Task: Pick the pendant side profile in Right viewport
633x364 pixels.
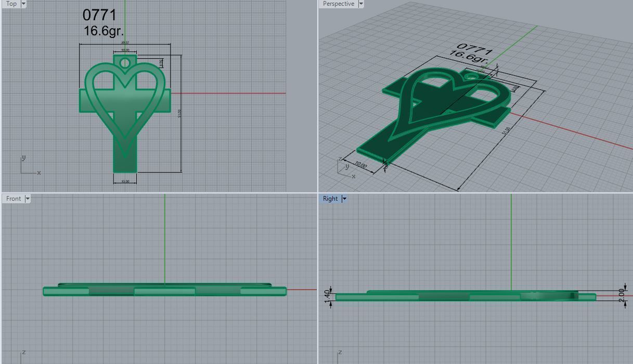Action: [466, 296]
